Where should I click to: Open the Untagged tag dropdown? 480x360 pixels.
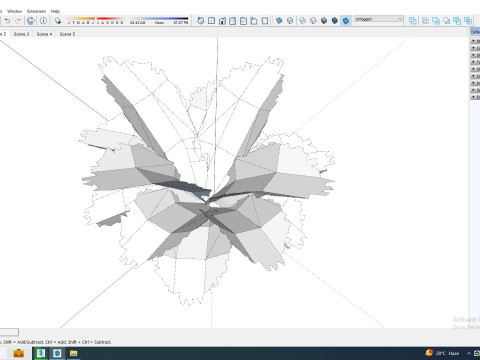pos(379,19)
